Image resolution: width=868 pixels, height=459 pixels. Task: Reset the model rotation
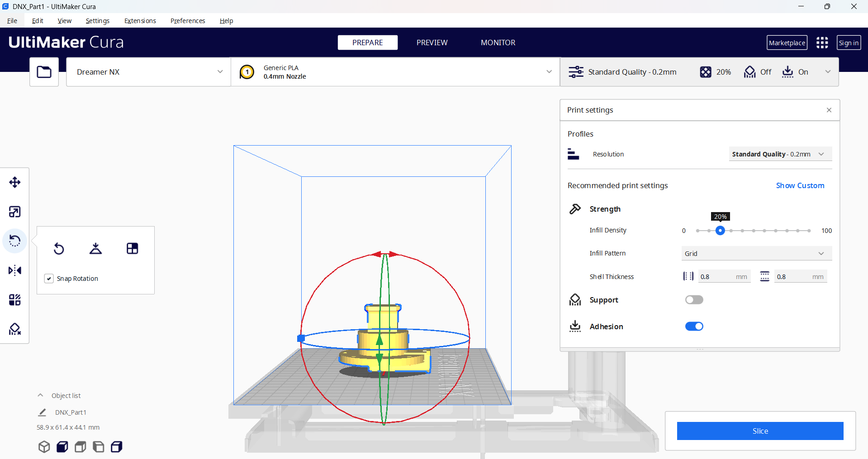coord(59,248)
